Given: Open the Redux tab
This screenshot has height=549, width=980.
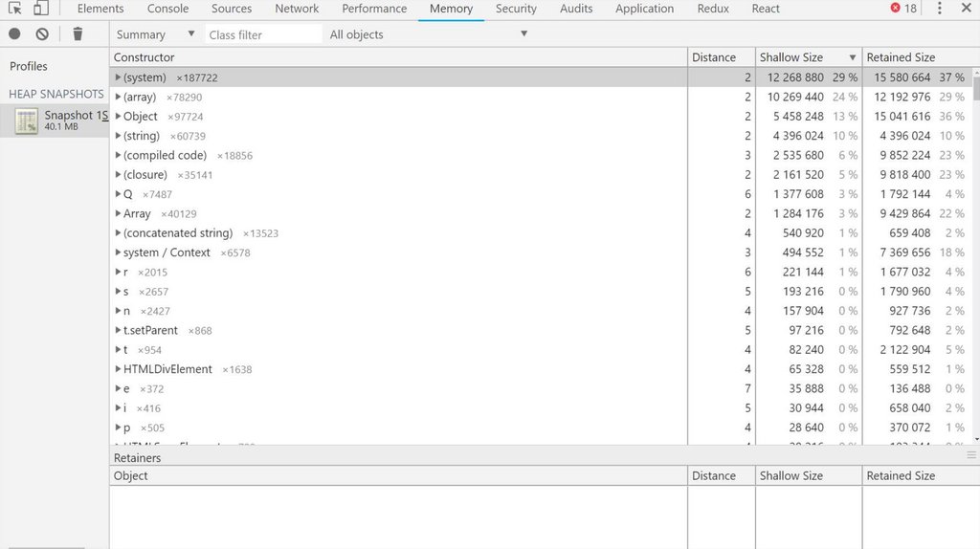Looking at the screenshot, I should pyautogui.click(x=713, y=9).
